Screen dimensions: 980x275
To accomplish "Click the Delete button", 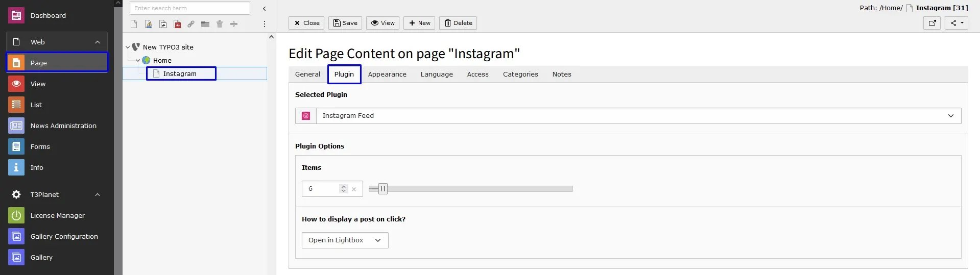I will pos(458,23).
